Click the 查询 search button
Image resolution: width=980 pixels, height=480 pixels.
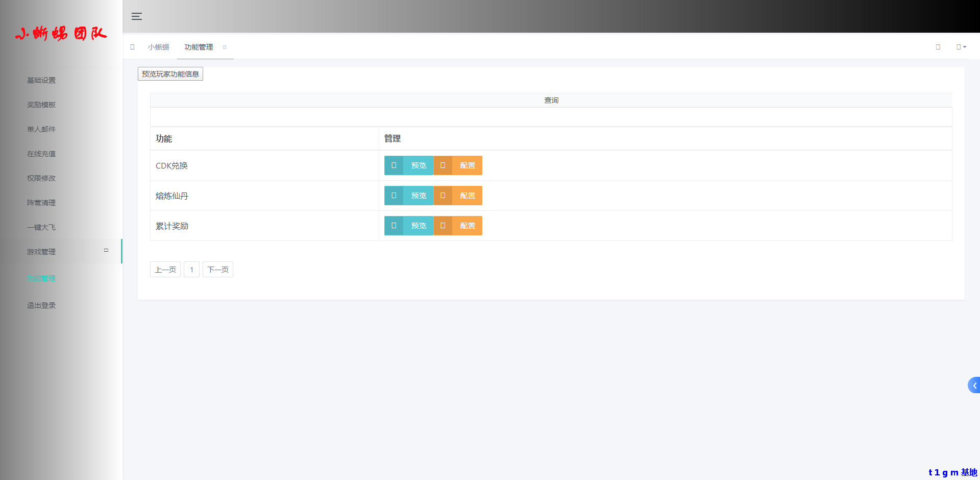pyautogui.click(x=551, y=100)
